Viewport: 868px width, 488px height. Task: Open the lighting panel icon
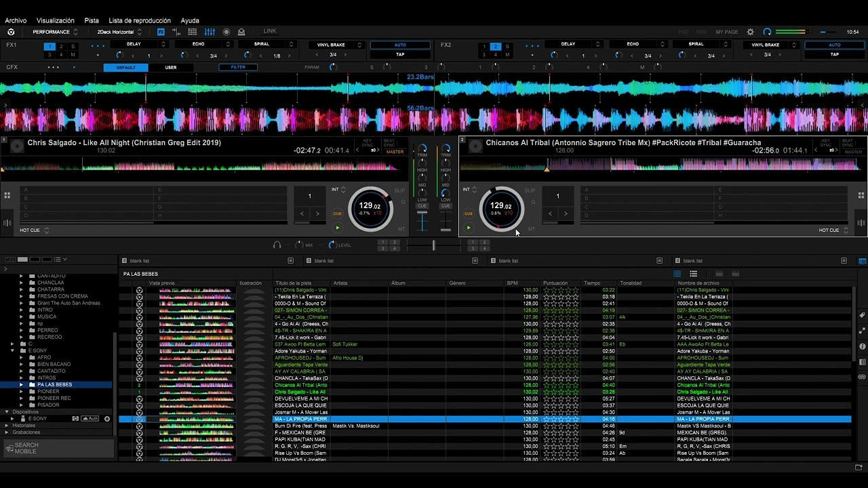pyautogui.click(x=241, y=32)
